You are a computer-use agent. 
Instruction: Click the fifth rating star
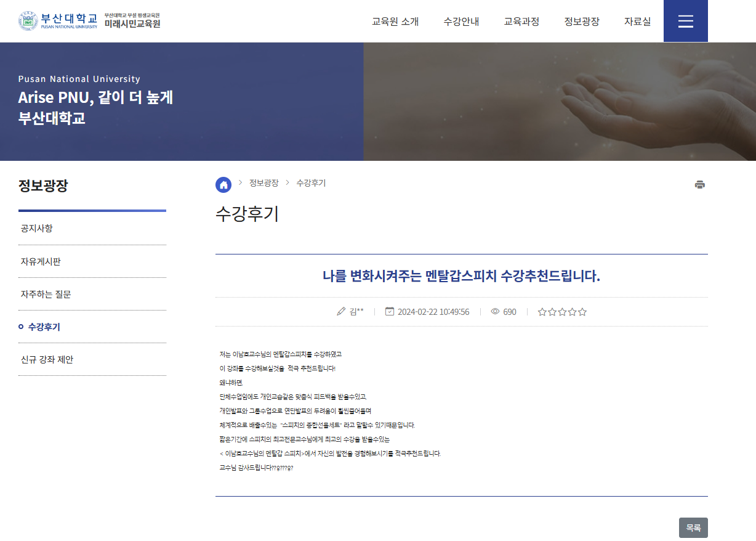coord(582,312)
